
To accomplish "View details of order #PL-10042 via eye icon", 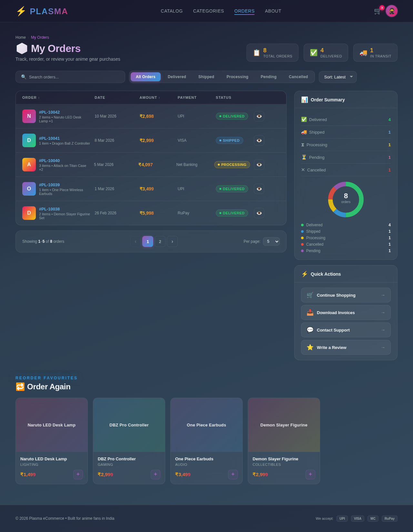I will pos(259,116).
